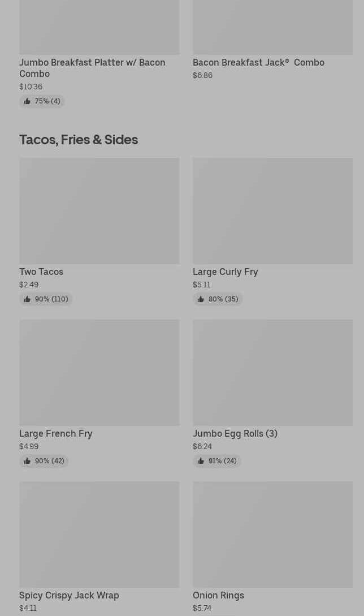Select the Large Curly Fry title
The width and height of the screenshot is (364, 616).
225,272
